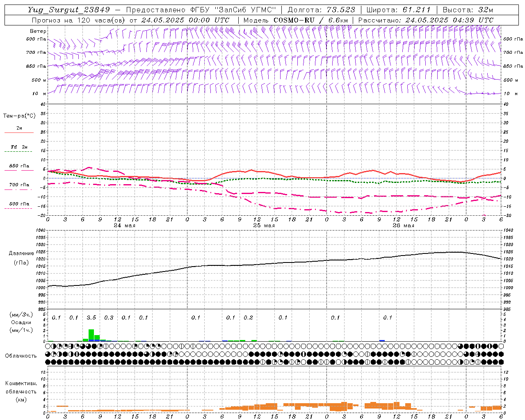Click the computed time Рассчитано: 24.05.2025 04:39 UTC
Screen dimensions: 525x420
tap(426, 20)
